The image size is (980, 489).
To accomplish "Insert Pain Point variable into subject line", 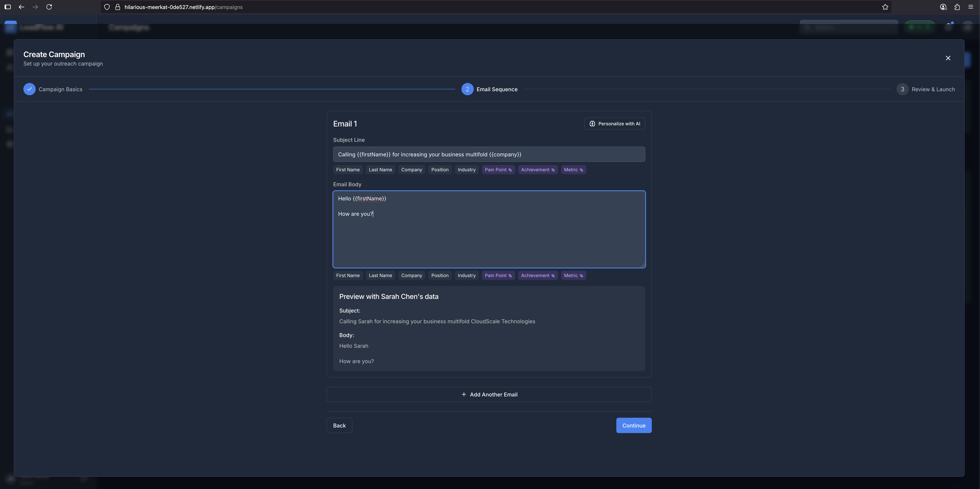I will click(498, 170).
